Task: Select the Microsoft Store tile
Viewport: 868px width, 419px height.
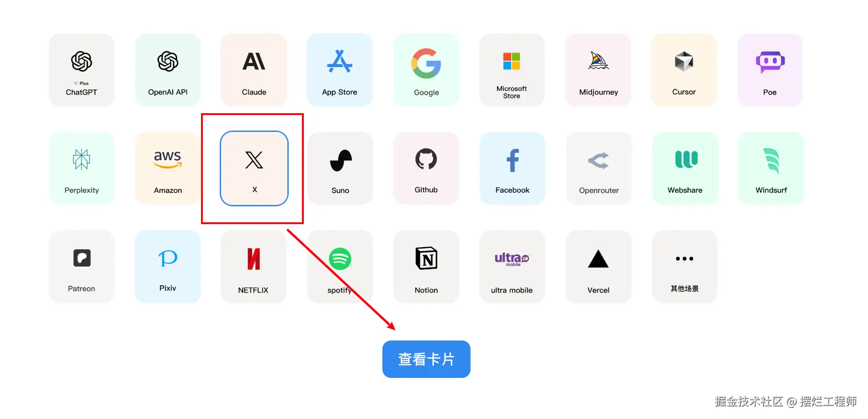Action: point(512,70)
